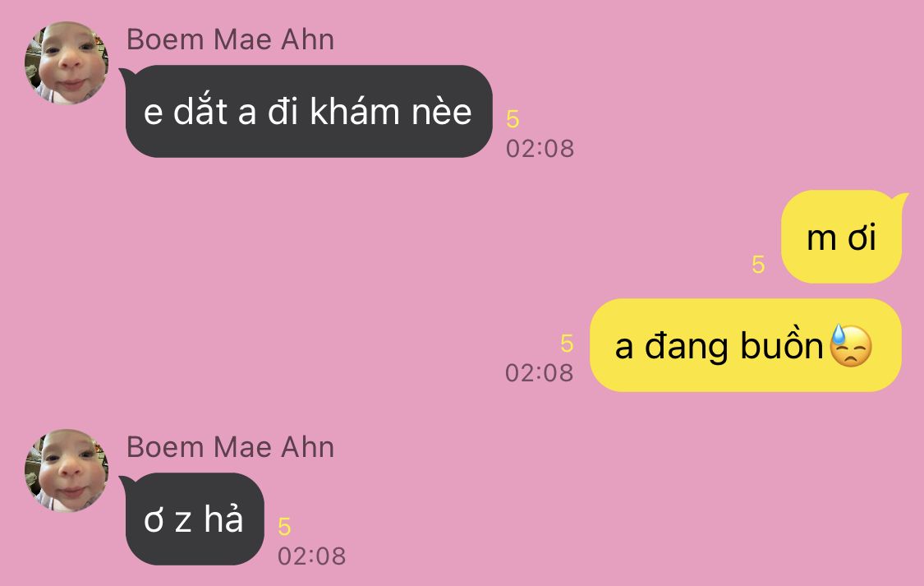924x586 pixels.
Task: Select the yellow 'm ơi' message bubble
Action: pyautogui.click(x=843, y=237)
